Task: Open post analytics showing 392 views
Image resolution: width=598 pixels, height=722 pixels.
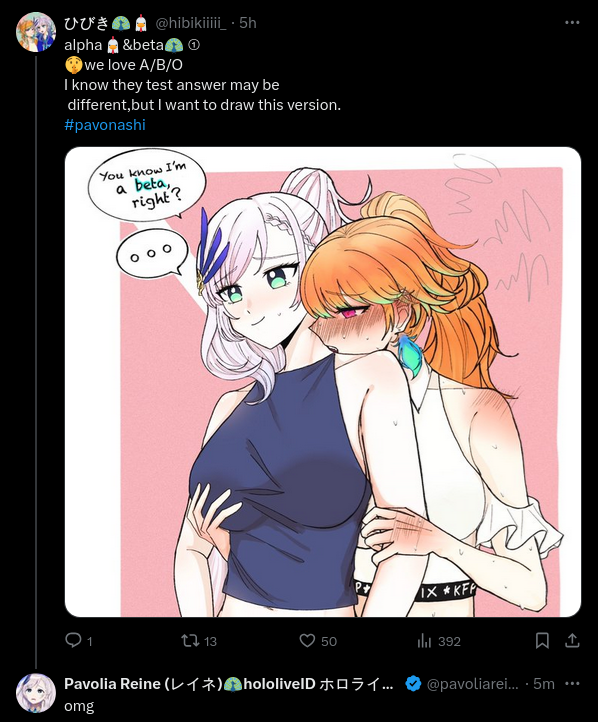Action: (424, 640)
